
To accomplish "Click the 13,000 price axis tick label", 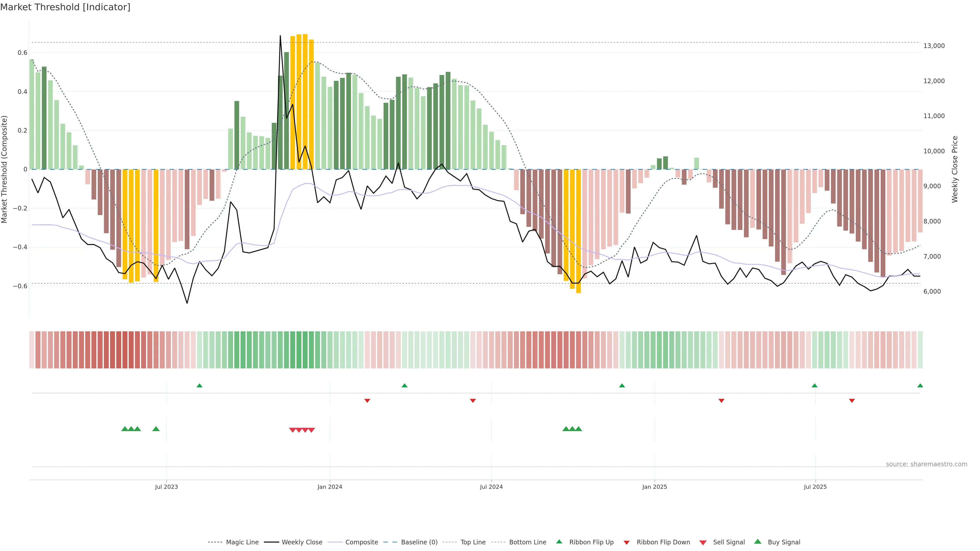I will pyautogui.click(x=934, y=46).
